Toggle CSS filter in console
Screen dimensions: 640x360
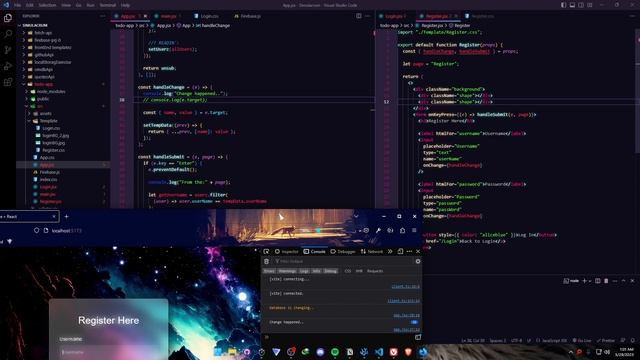click(x=348, y=271)
